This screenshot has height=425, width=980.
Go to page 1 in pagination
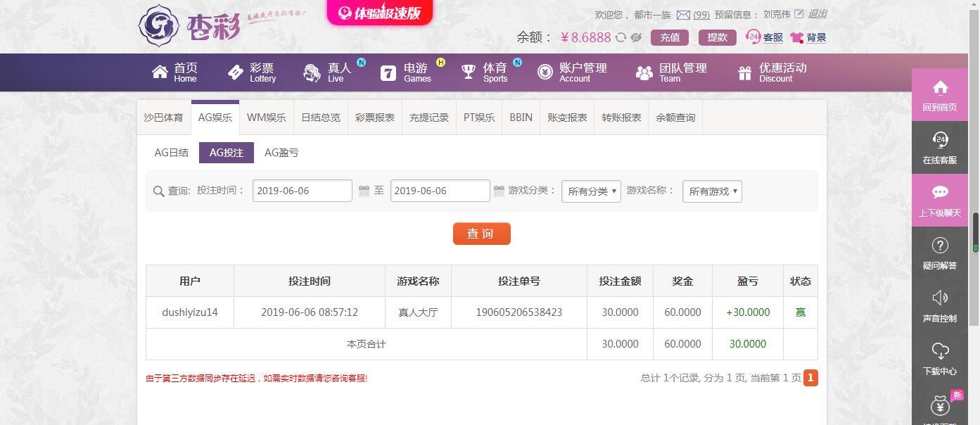pyautogui.click(x=810, y=378)
